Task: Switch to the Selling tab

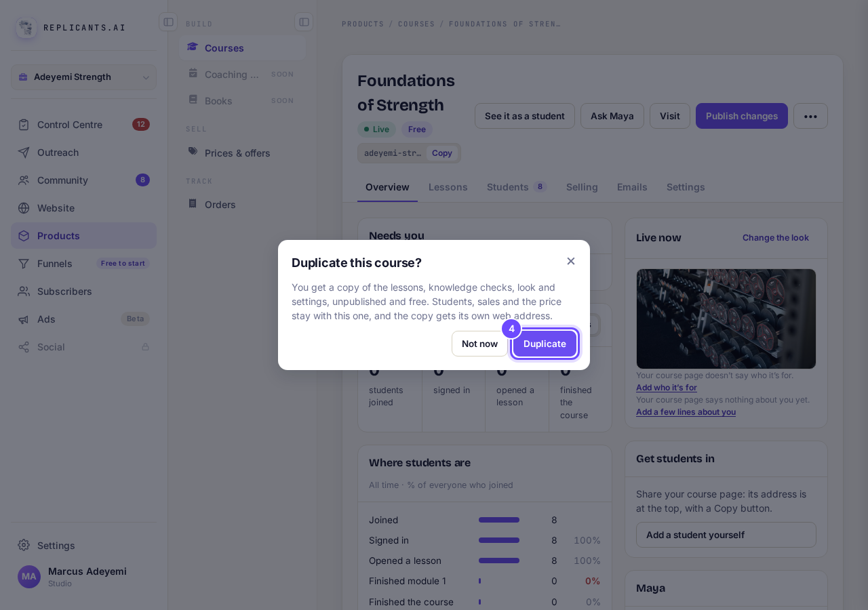Action: pos(582,187)
